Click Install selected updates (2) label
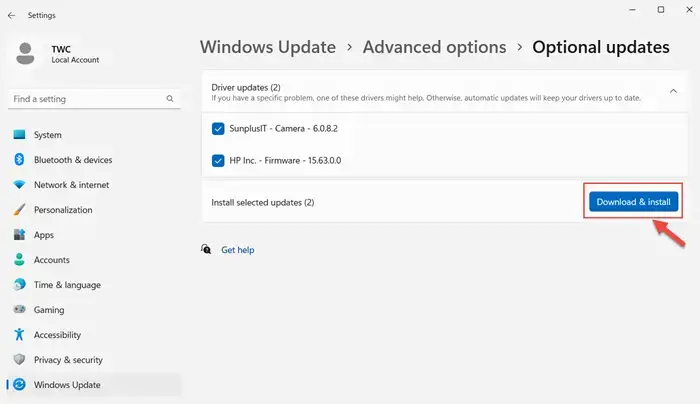 click(262, 203)
